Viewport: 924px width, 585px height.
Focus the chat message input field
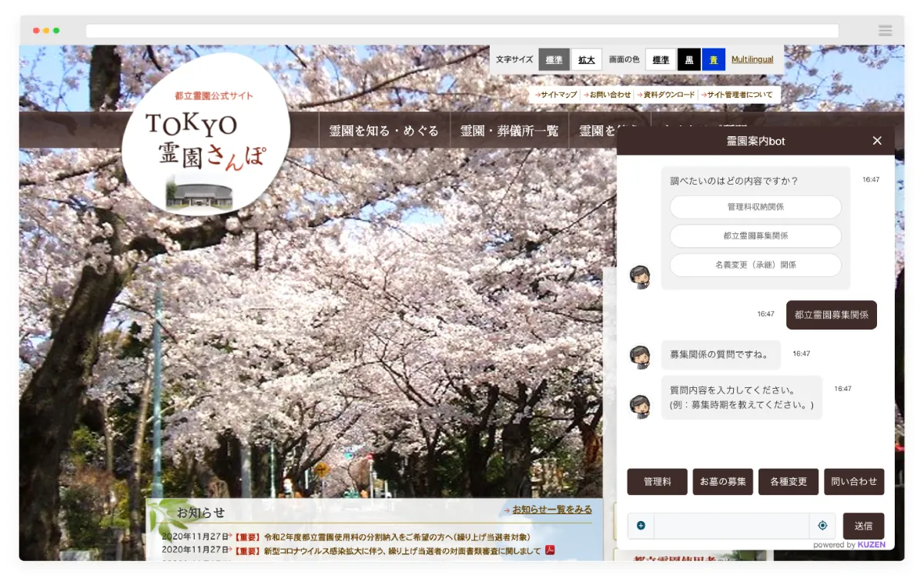click(731, 526)
